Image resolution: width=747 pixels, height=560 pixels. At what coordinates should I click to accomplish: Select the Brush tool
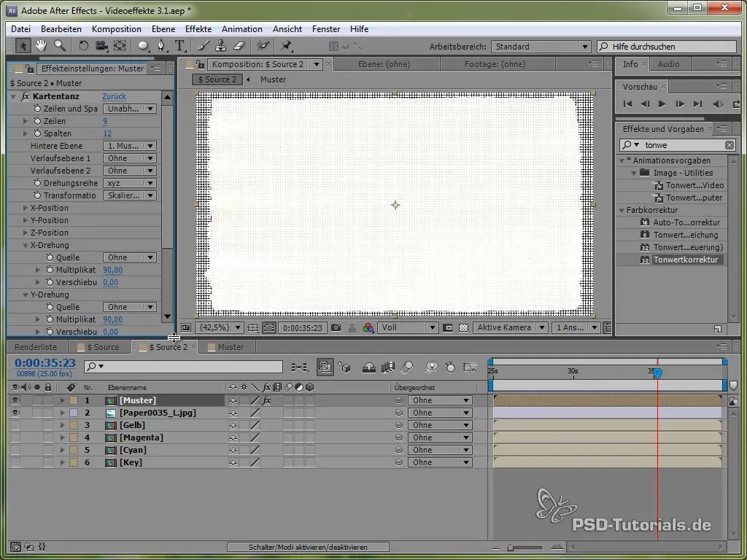203,46
